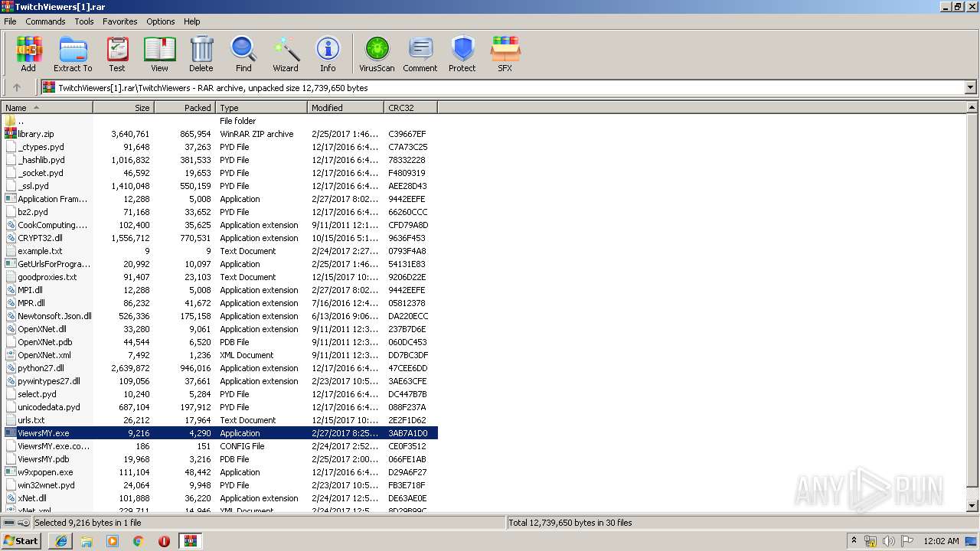Screen dimensions: 980x551
Task: Click the file list scroll down arrow
Action: coord(972,506)
